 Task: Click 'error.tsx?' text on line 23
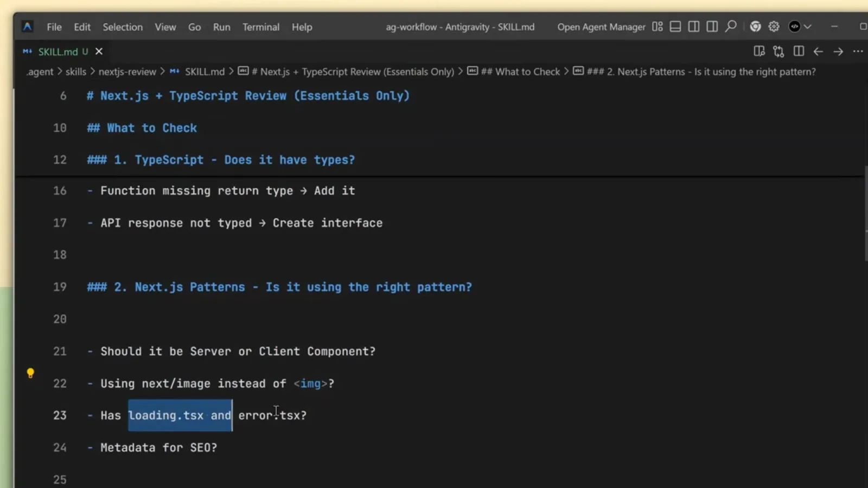[272, 415]
